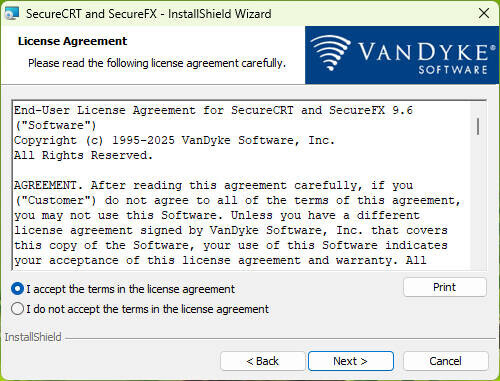Print the license agreement
This screenshot has width=500, height=381.
(x=445, y=287)
